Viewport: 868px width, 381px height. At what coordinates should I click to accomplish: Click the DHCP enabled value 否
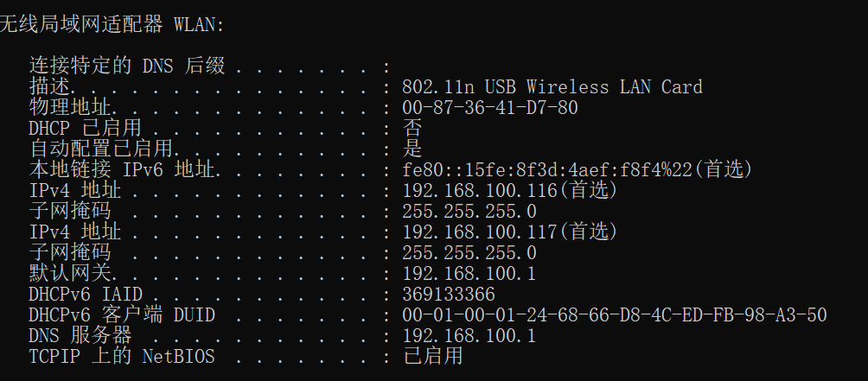[412, 129]
